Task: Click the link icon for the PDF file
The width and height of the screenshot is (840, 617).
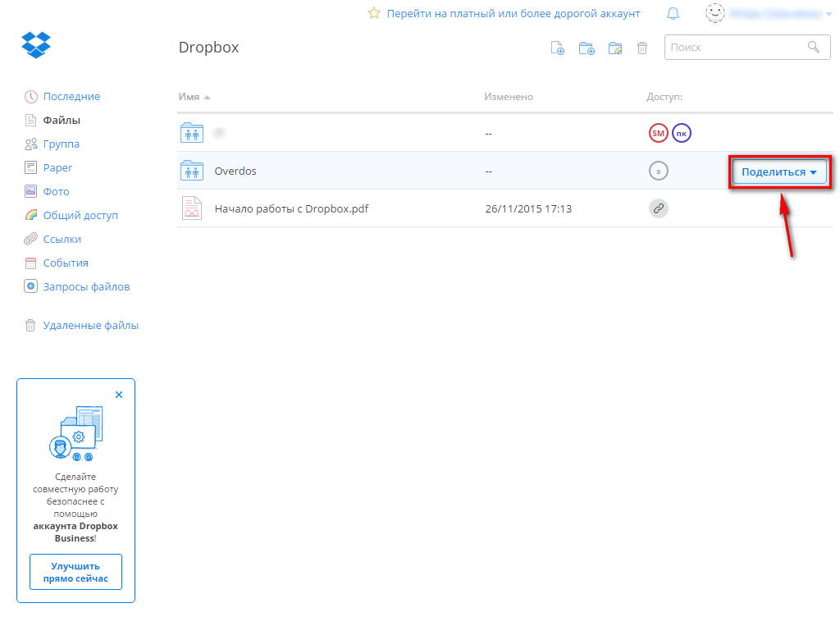Action: [x=659, y=208]
